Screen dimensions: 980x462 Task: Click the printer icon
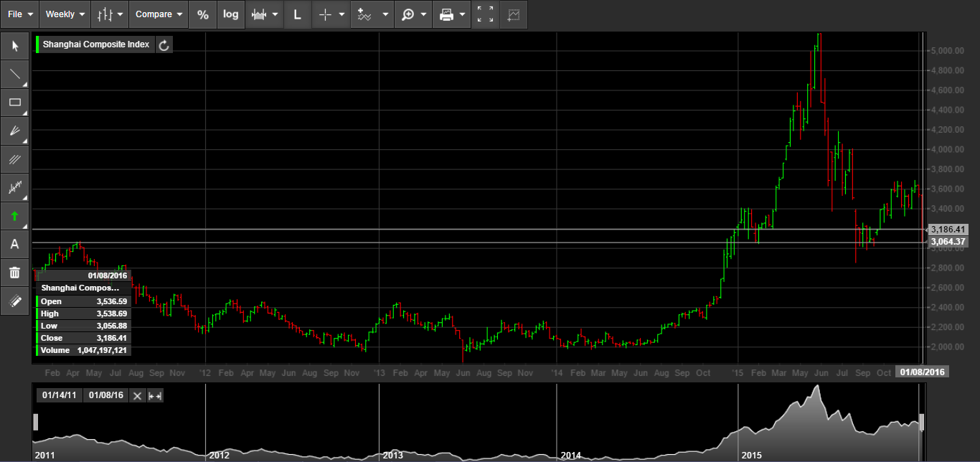(446, 14)
